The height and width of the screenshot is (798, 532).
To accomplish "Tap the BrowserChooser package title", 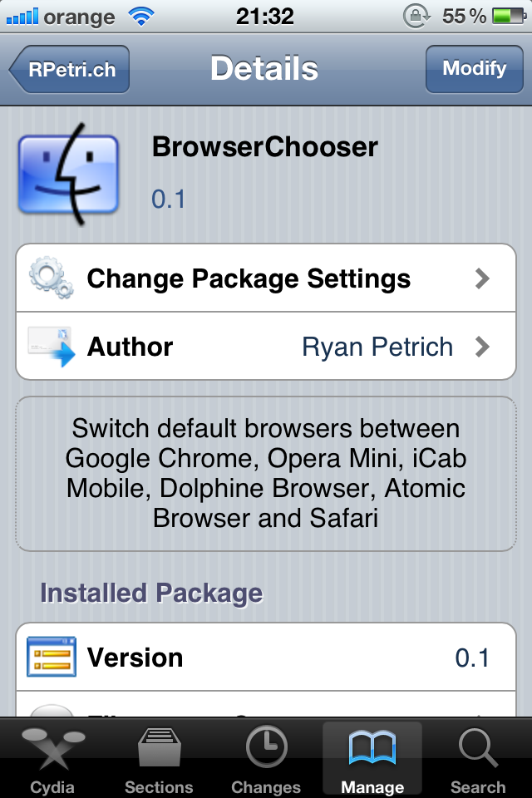I will click(264, 147).
